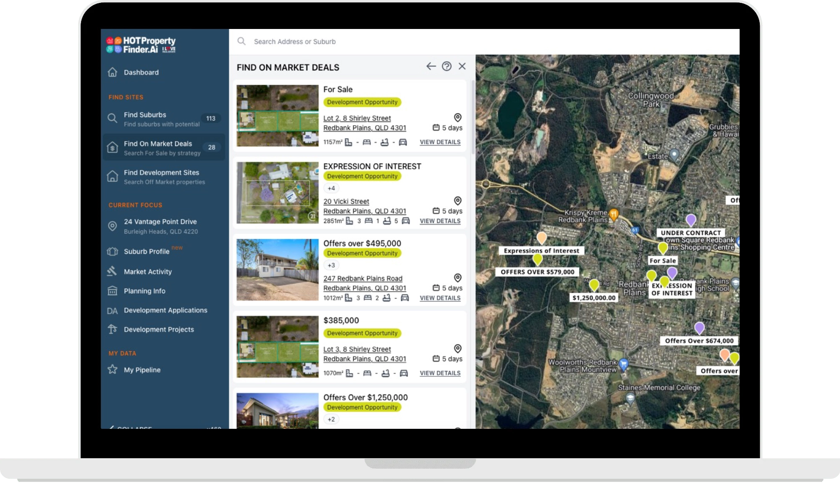This screenshot has height=504, width=840.
Task: Click VIEW DETAILS for 247 Redbank Plains Road
Action: click(440, 298)
